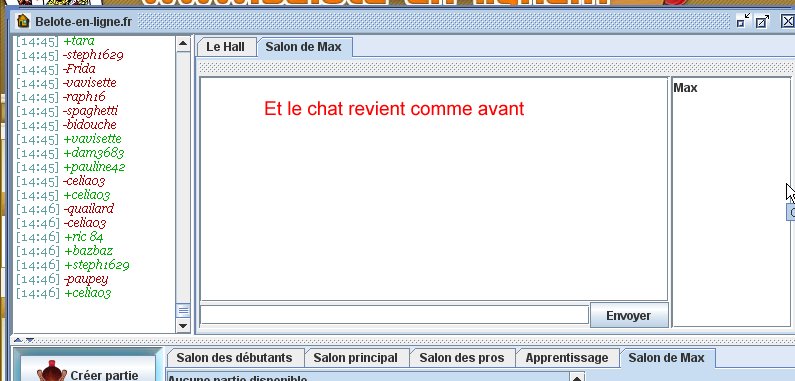Click the log scrollbar down arrow
Viewport: 795px width, 381px height.
[x=183, y=326]
